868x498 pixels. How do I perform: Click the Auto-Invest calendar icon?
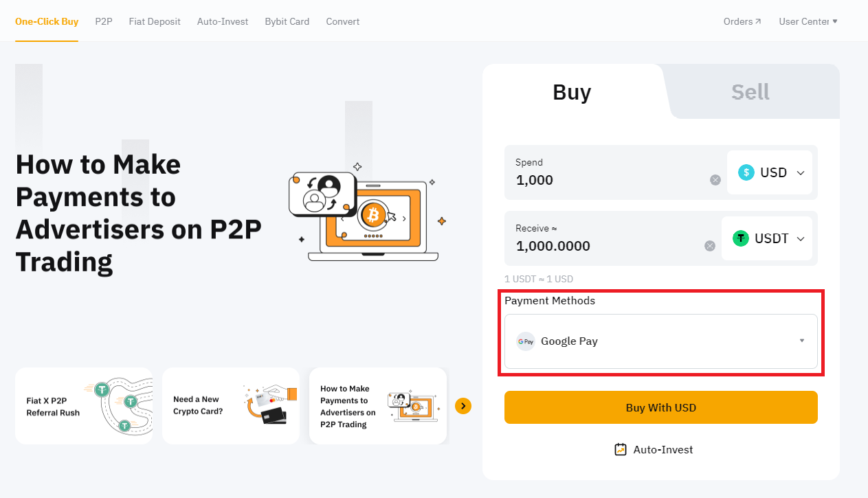click(621, 449)
